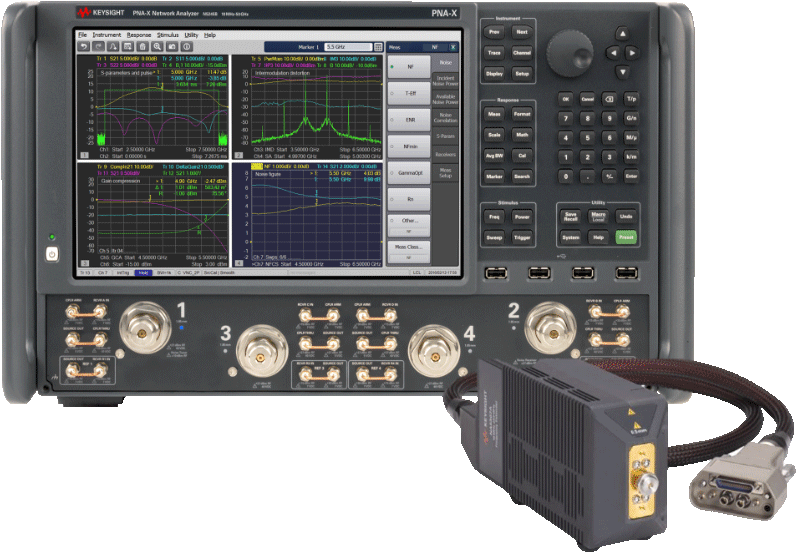This screenshot has height=553, width=797.
Task: Push the green Preset hardware key
Action: point(626,237)
